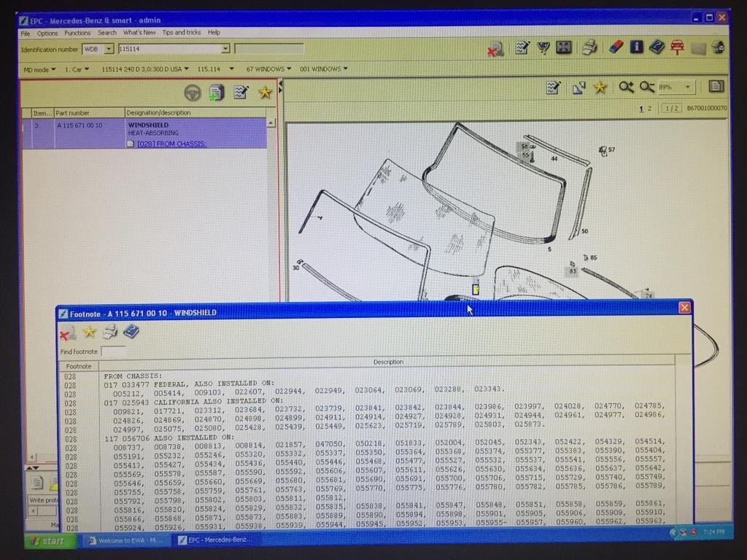747x560 pixels.
Task: Click the steering wheel icon above parts list
Action: [193, 93]
